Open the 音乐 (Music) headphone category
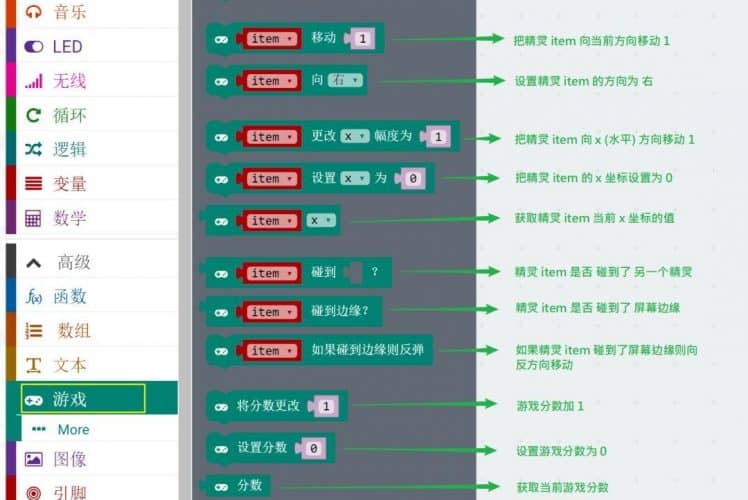748x500 pixels. coord(34,12)
